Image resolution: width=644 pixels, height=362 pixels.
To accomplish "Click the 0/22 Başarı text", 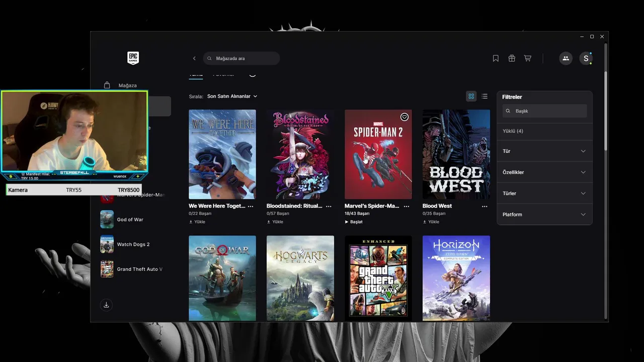I will click(x=200, y=214).
